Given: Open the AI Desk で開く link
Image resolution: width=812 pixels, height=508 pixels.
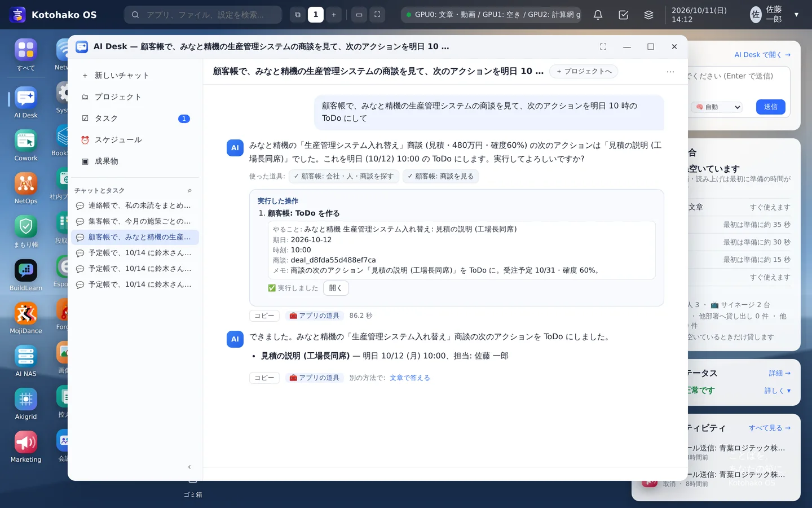Looking at the screenshot, I should (x=762, y=55).
